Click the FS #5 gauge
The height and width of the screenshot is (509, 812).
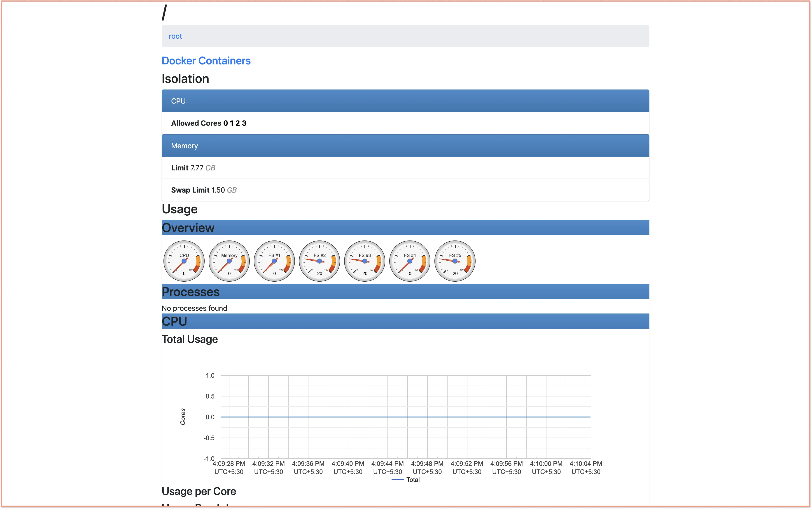pos(455,261)
